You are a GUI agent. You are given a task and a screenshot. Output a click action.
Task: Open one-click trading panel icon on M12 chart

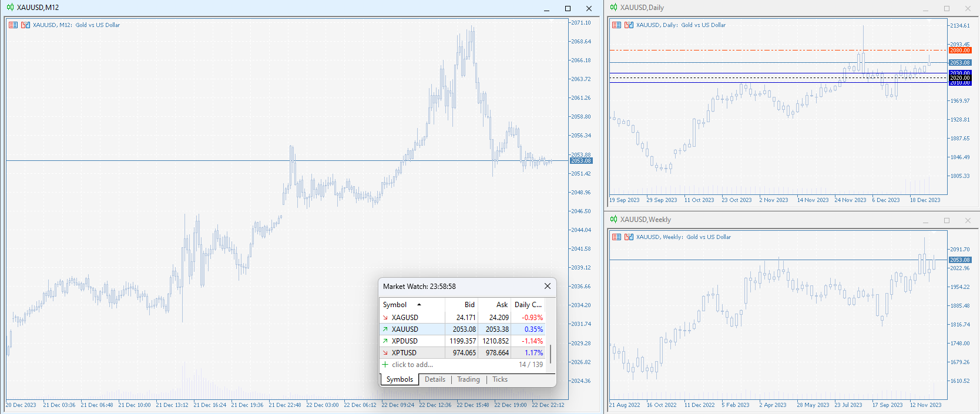25,25
